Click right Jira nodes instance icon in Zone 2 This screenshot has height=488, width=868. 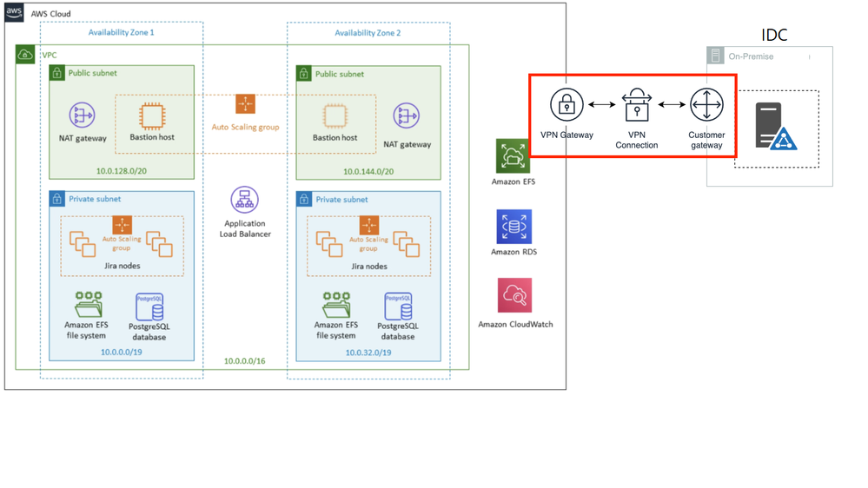407,245
